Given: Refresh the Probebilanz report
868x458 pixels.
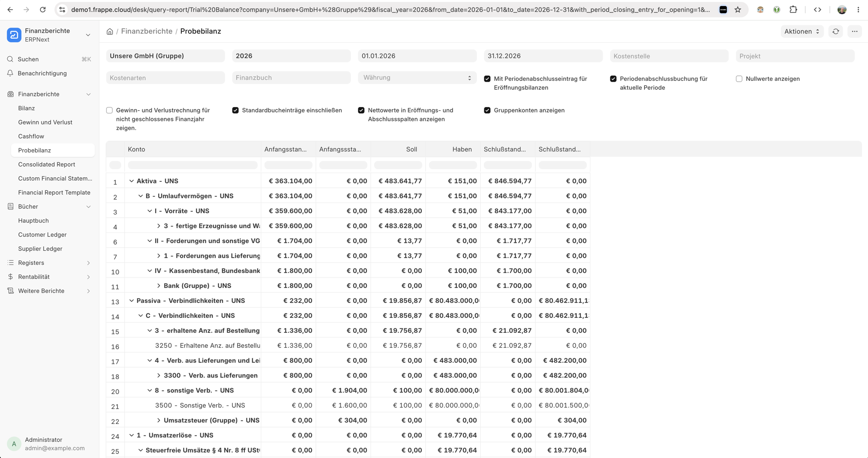Looking at the screenshot, I should (836, 31).
